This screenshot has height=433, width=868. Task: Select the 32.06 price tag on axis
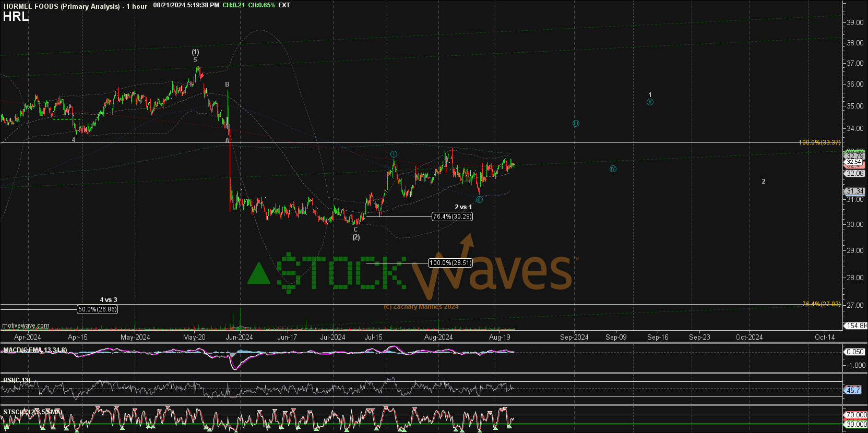[x=855, y=173]
